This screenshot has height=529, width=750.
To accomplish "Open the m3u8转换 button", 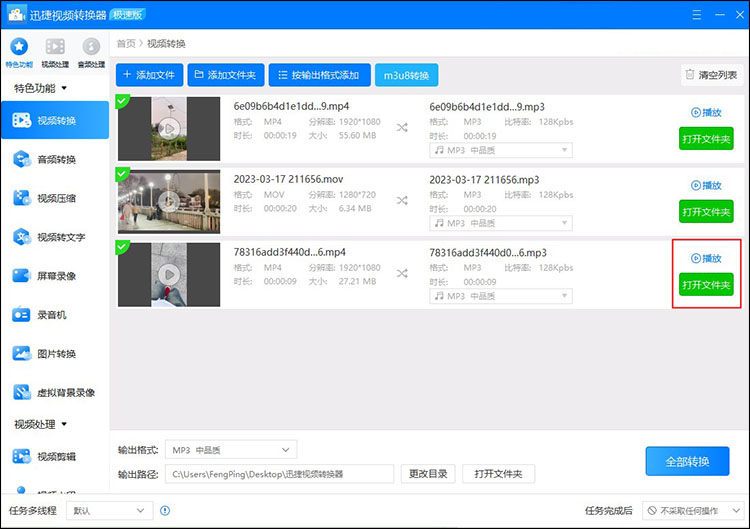I will [x=407, y=75].
